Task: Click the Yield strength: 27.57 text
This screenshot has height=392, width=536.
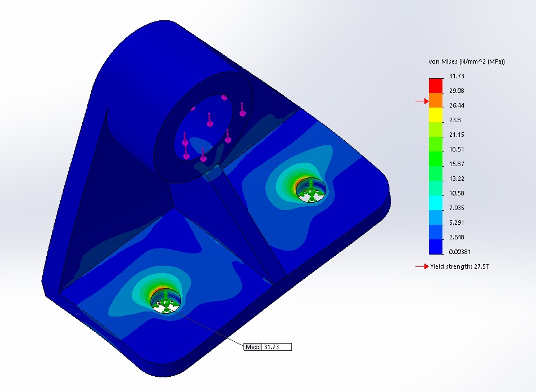Action: pos(459,266)
